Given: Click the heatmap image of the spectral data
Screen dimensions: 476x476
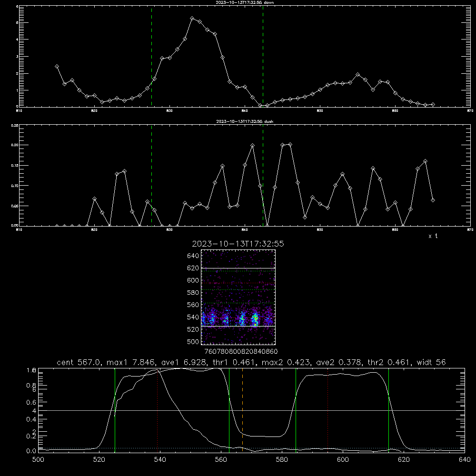Looking at the screenshot, I should (x=238, y=297).
